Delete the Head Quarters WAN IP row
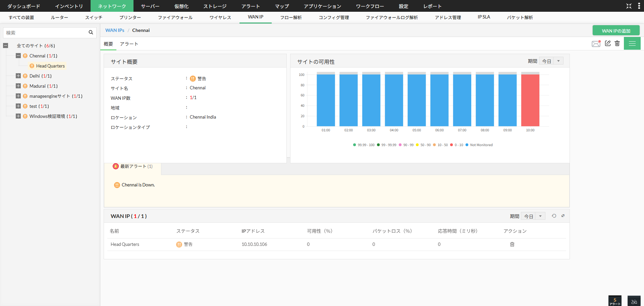Screen dimensions: 644x306 click(512, 245)
